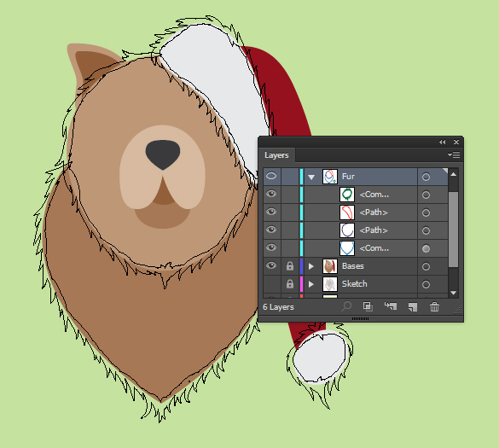This screenshot has width=499, height=448.
Task: Unlock the Bases layer lock icon
Action: [x=290, y=266]
